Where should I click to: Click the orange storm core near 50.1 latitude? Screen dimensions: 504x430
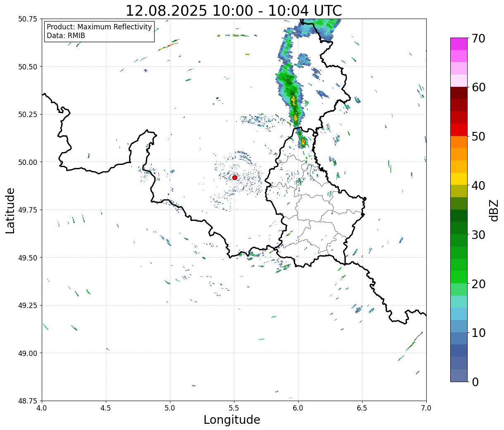point(303,142)
